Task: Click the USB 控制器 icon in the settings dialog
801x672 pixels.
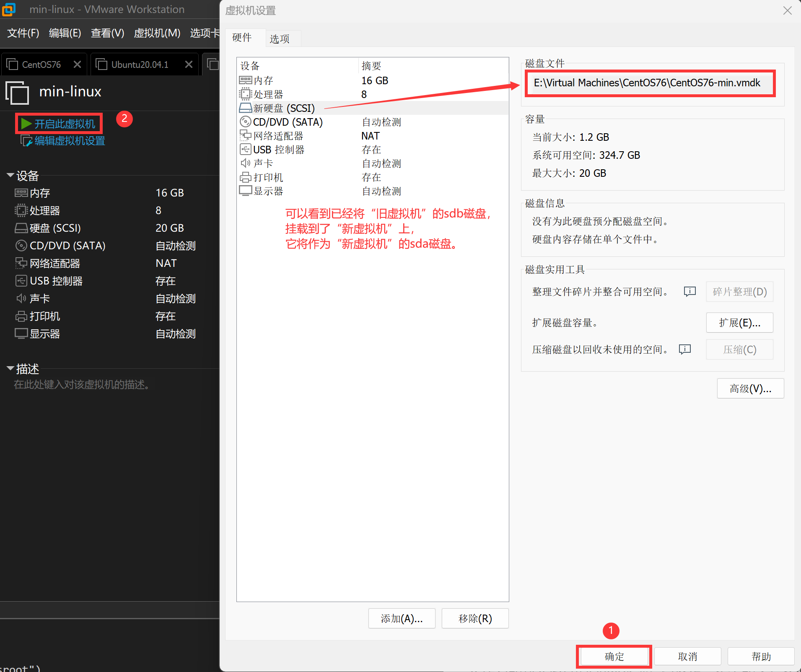Action: coord(245,149)
